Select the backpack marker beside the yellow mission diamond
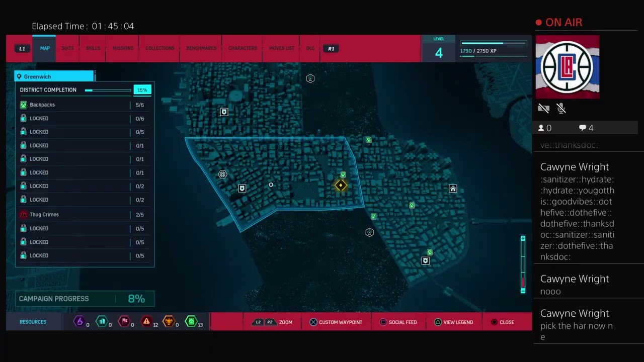The height and width of the screenshot is (362, 644). 343,175
